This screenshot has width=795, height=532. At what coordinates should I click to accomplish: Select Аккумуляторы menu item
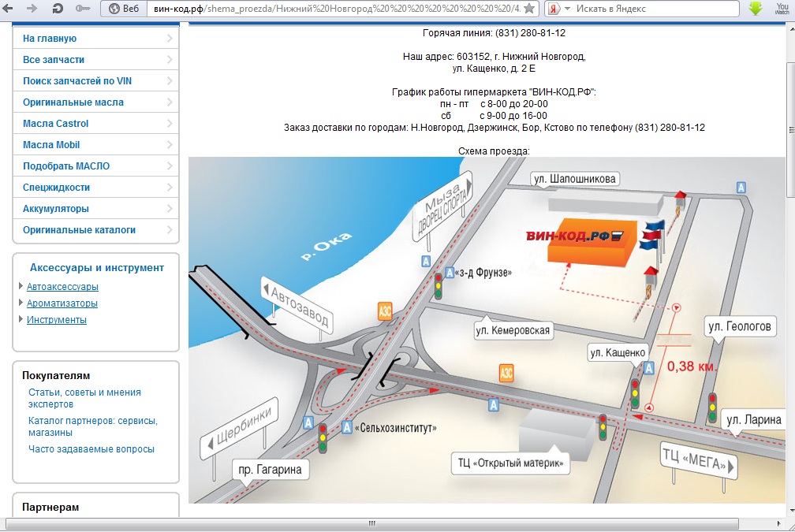[x=96, y=209]
